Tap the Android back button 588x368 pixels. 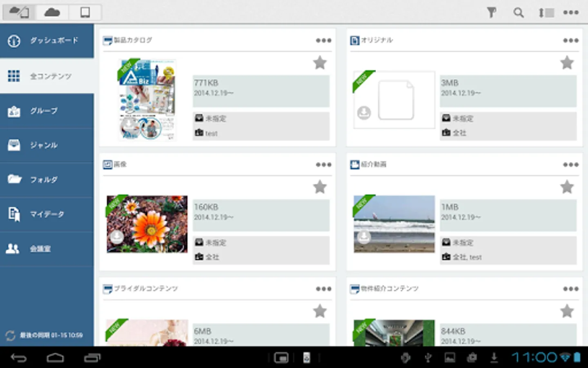pyautogui.click(x=18, y=358)
